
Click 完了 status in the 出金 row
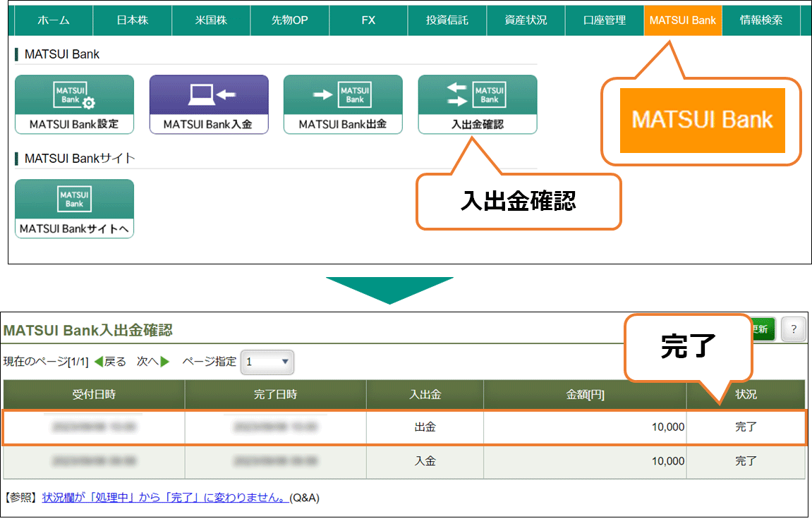746,427
